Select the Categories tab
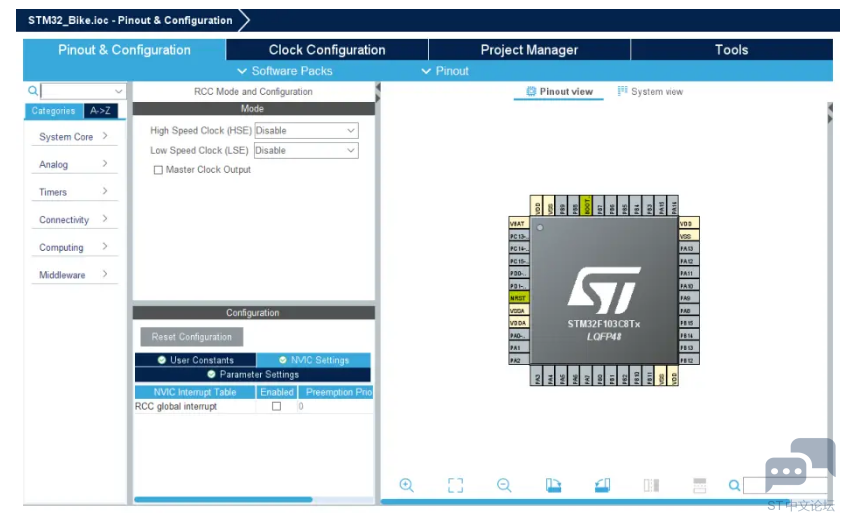Screen dimensions: 844x521 53,111
